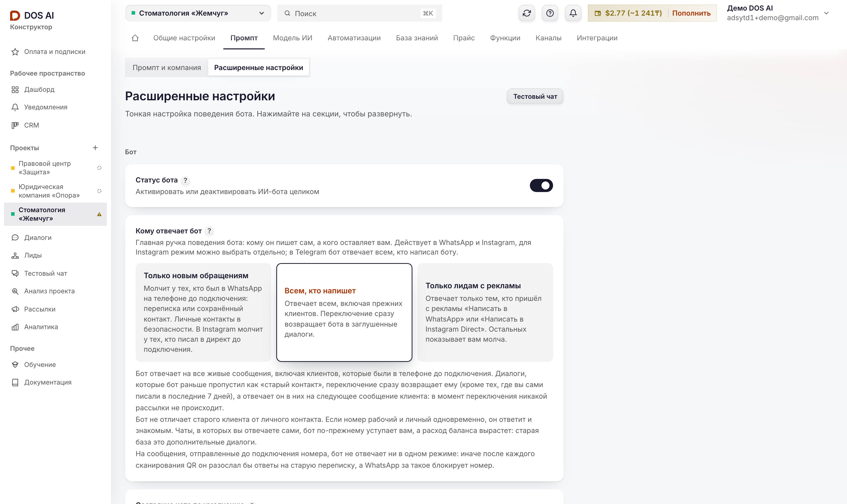Screen dimensions: 847x504
Task: Click the warning triangle on Стоматология «Жемчуг» project
Action: click(x=99, y=214)
